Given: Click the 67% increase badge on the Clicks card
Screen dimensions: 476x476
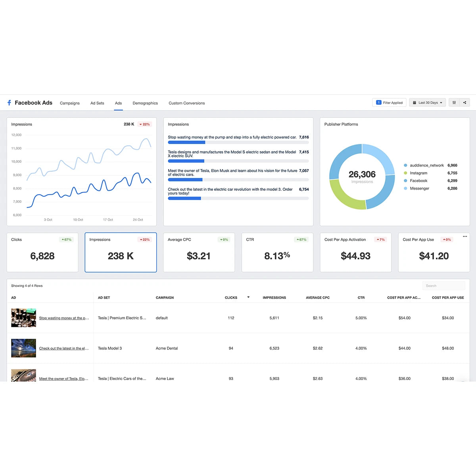Looking at the screenshot, I should [x=67, y=240].
